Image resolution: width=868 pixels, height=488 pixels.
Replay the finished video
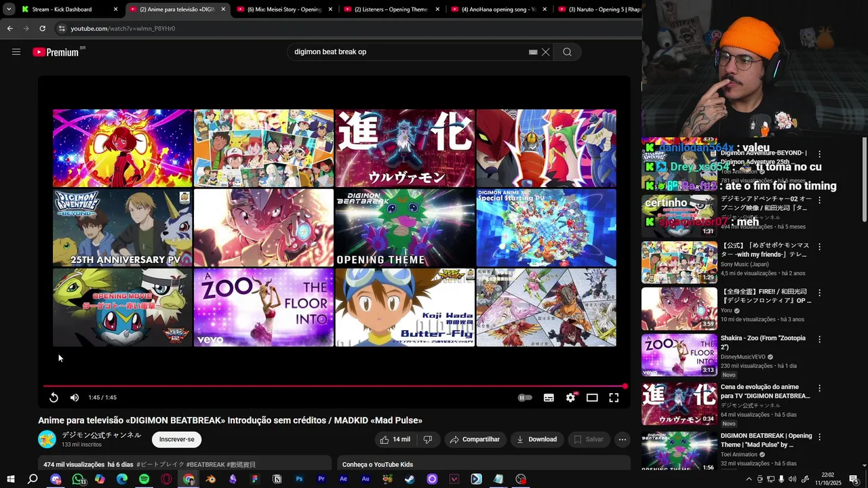(54, 398)
